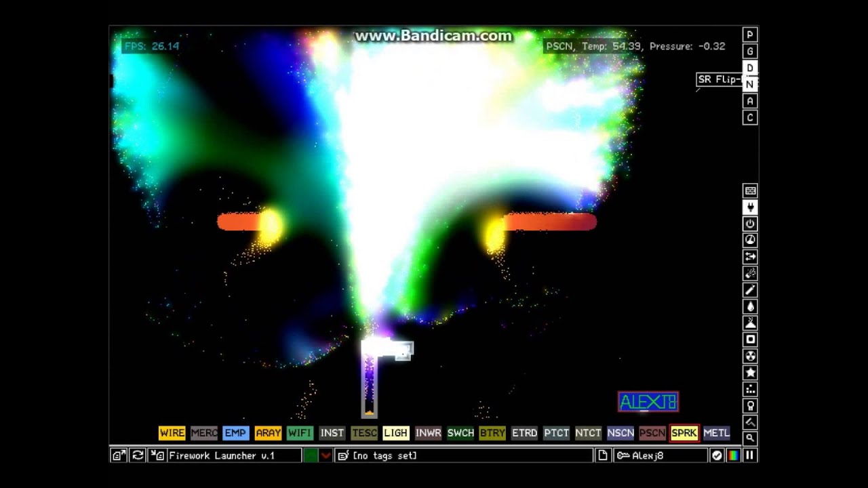Select the PTCT element

click(x=556, y=432)
